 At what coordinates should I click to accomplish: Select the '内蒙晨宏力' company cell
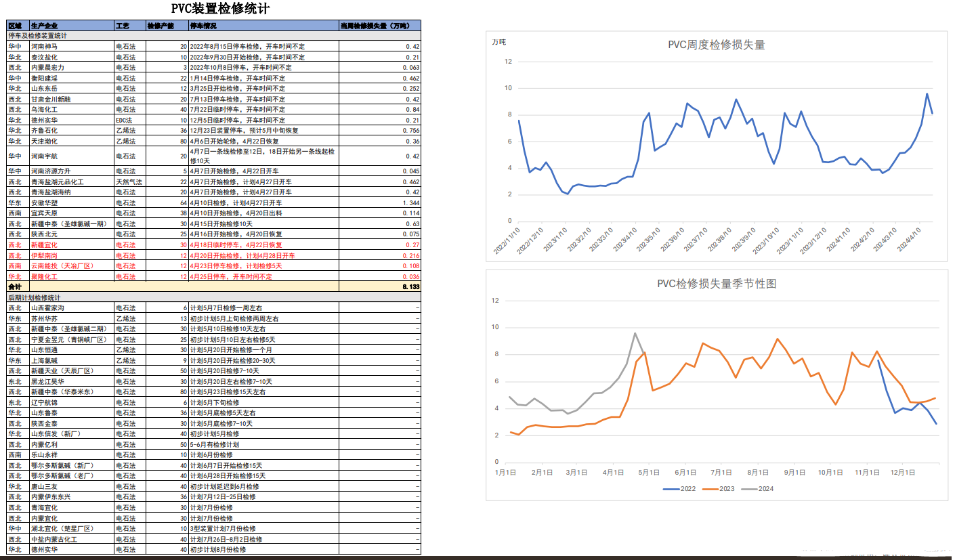click(x=72, y=68)
